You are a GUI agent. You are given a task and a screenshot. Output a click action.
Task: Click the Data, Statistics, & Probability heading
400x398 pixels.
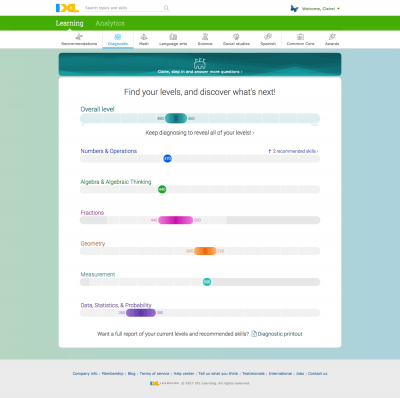click(x=116, y=305)
